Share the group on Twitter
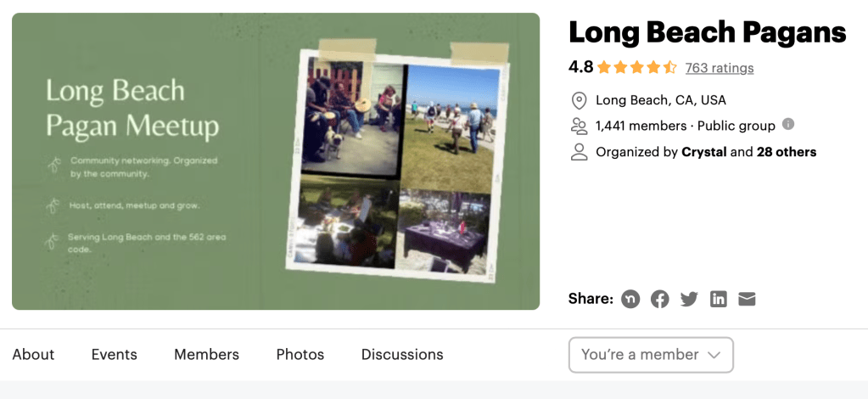The height and width of the screenshot is (399, 868). click(689, 299)
